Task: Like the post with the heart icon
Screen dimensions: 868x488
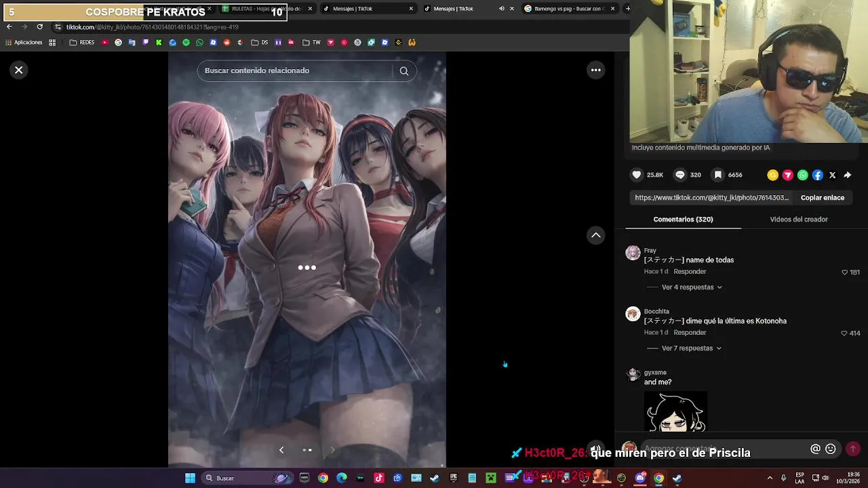Action: 637,175
